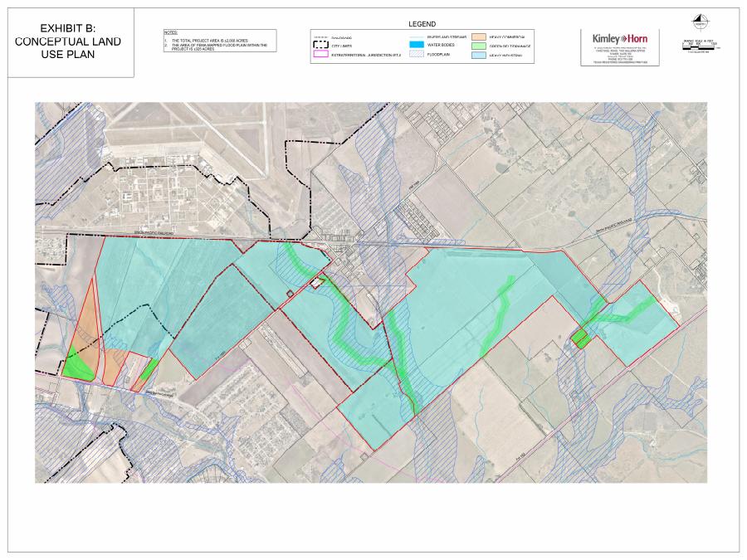Click the Green Belt green legend swatch

coord(479,46)
